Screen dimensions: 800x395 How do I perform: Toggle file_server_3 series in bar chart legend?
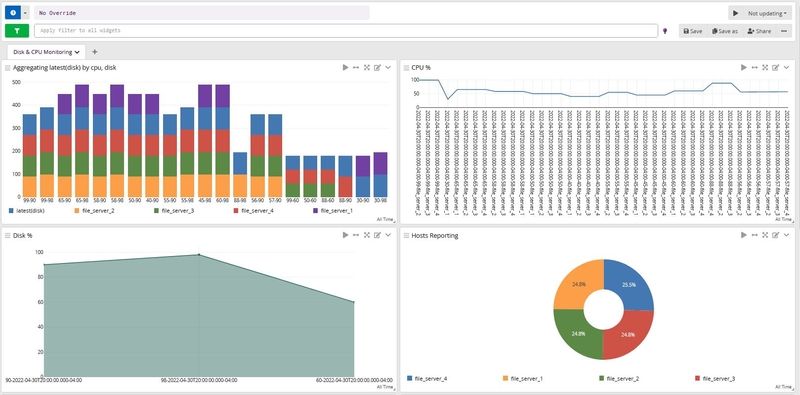pyautogui.click(x=173, y=210)
